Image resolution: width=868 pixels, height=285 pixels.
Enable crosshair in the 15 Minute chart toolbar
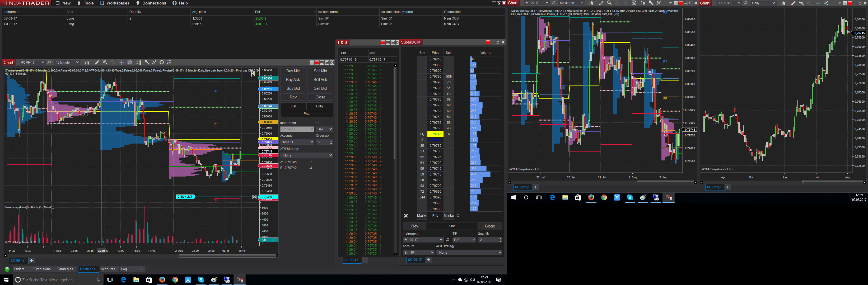point(121,63)
